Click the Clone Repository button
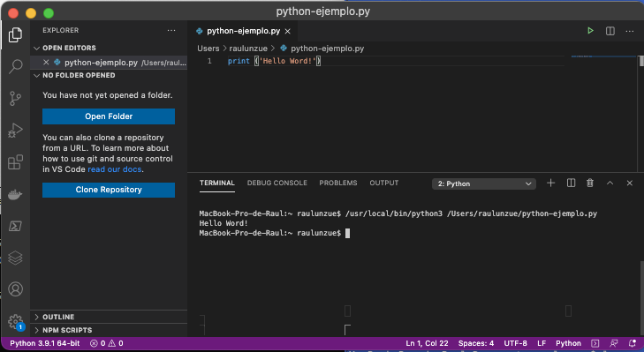644x352 pixels. [x=109, y=190]
